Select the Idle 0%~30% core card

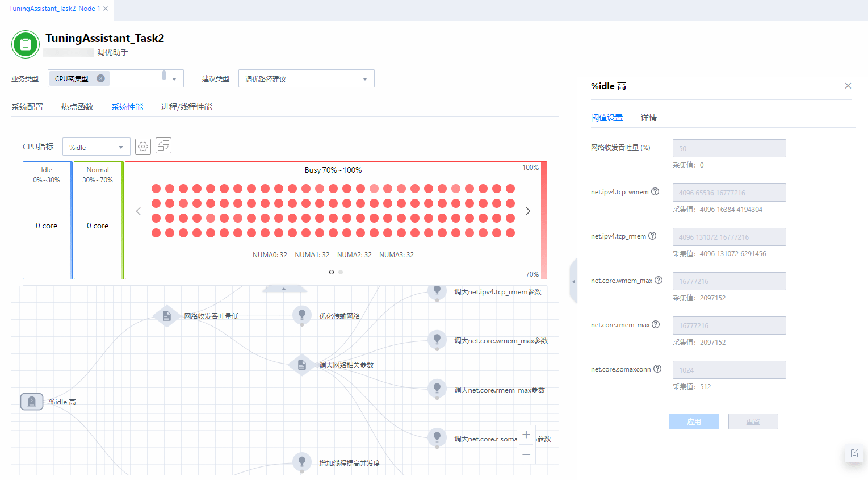[48, 220]
